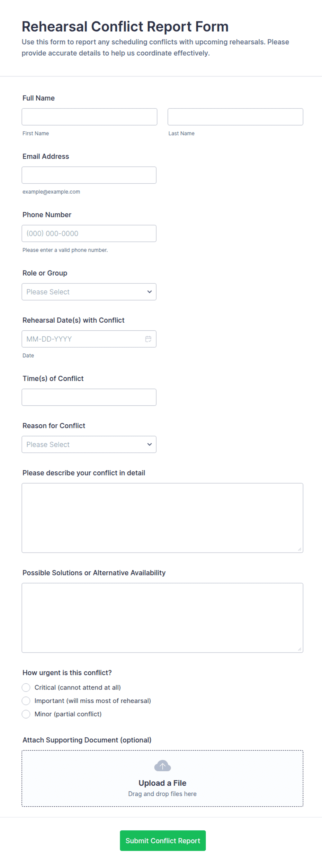Click the Reason for Conflict chevron arrow
322x868 pixels.
150,444
